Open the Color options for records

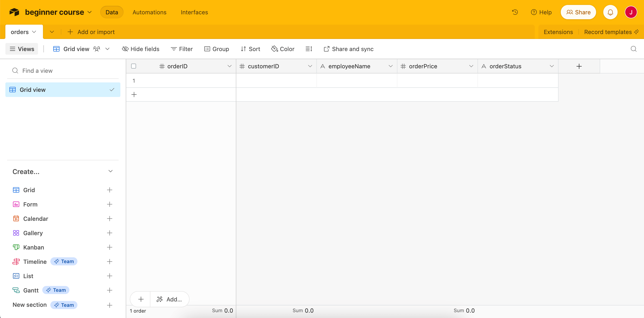[x=282, y=49]
